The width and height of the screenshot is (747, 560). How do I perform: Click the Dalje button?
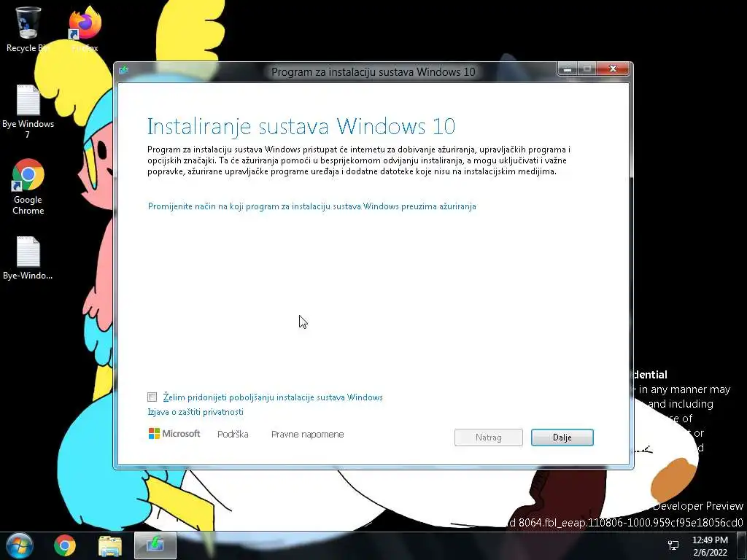point(562,437)
